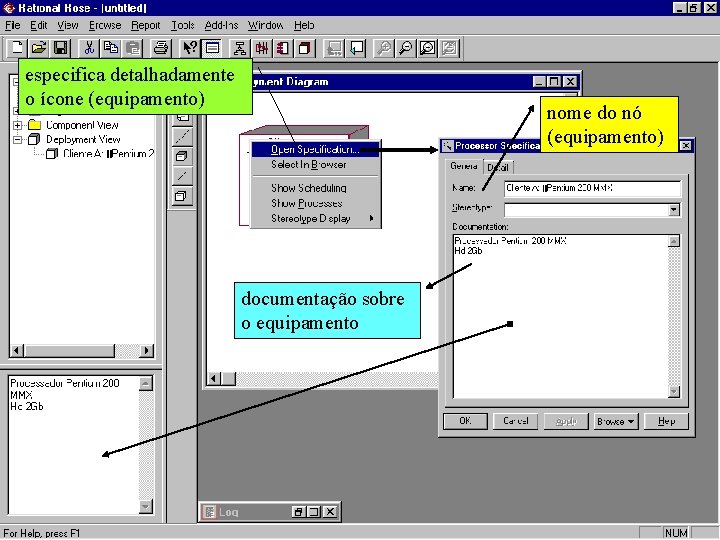Open the Help menu in menu bar

pos(304,25)
